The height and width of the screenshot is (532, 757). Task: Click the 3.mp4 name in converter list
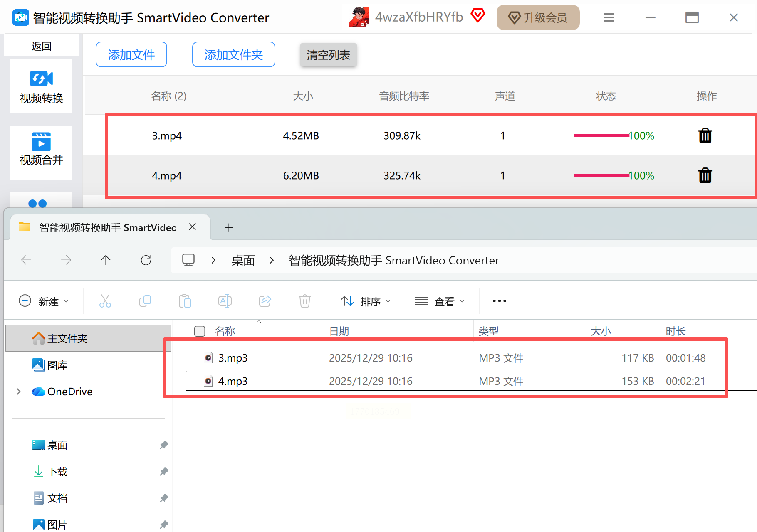[167, 136]
